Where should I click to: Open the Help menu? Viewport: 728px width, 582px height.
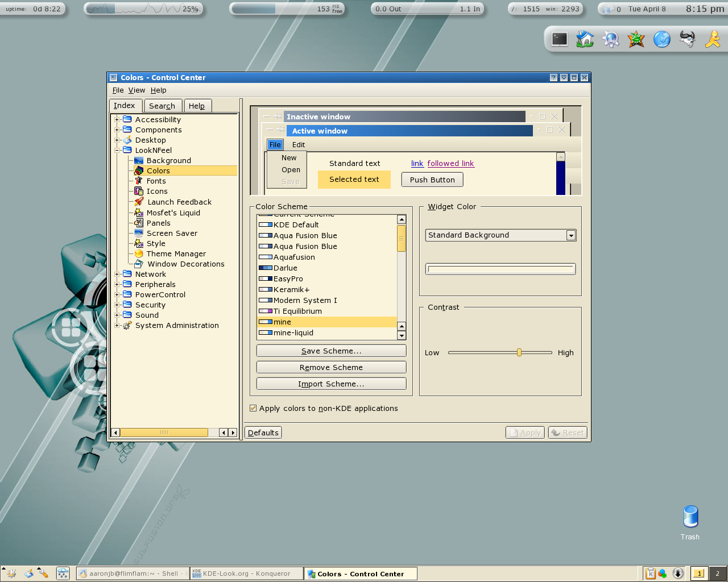pyautogui.click(x=158, y=90)
